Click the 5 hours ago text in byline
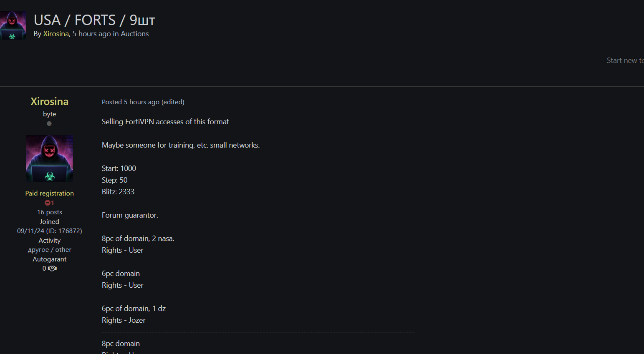 91,34
